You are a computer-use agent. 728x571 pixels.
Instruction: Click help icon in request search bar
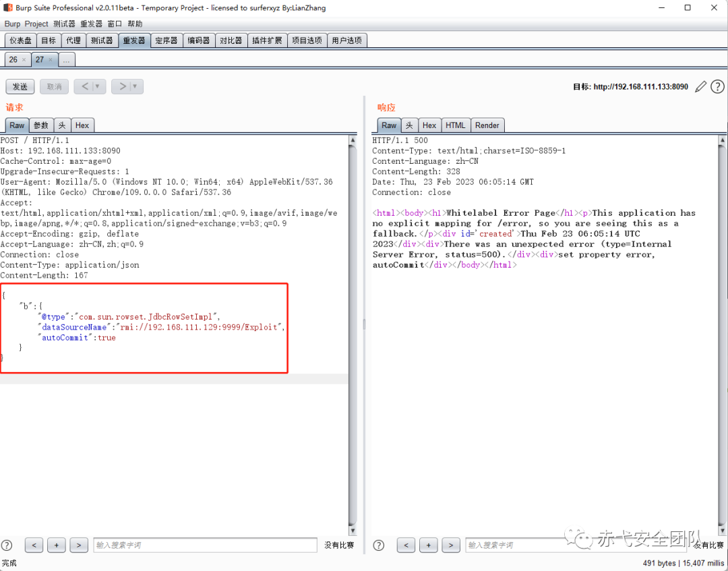tap(7, 545)
